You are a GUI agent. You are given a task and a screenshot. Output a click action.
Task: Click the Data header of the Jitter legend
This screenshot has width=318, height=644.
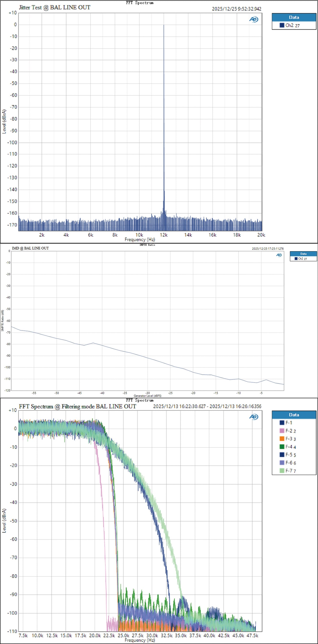point(294,17)
